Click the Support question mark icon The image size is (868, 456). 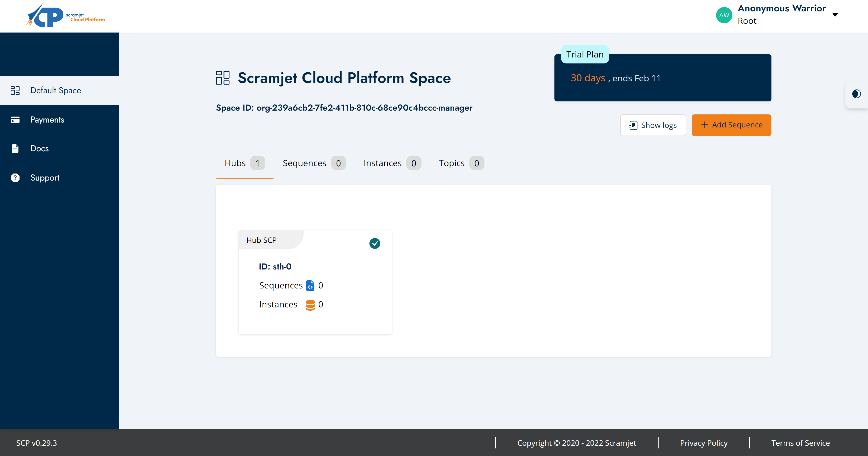tap(15, 178)
